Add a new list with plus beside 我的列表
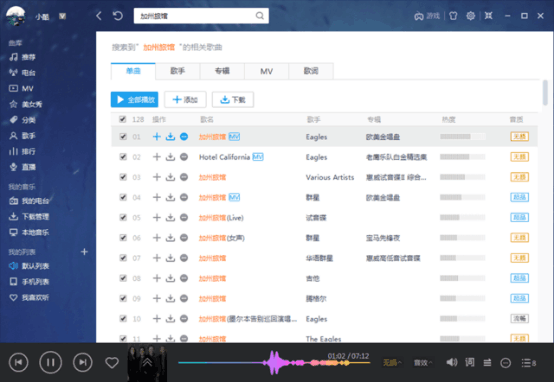 coord(84,252)
